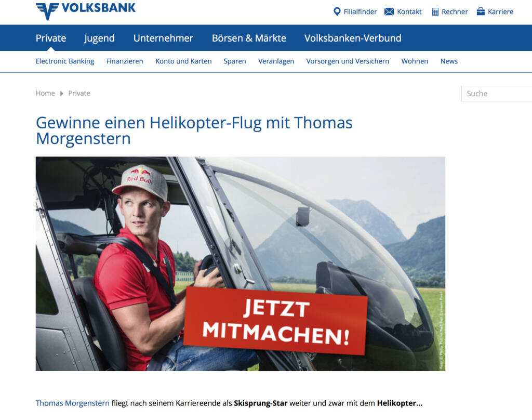
Task: Open the Private main navigation tab
Action: coord(51,38)
